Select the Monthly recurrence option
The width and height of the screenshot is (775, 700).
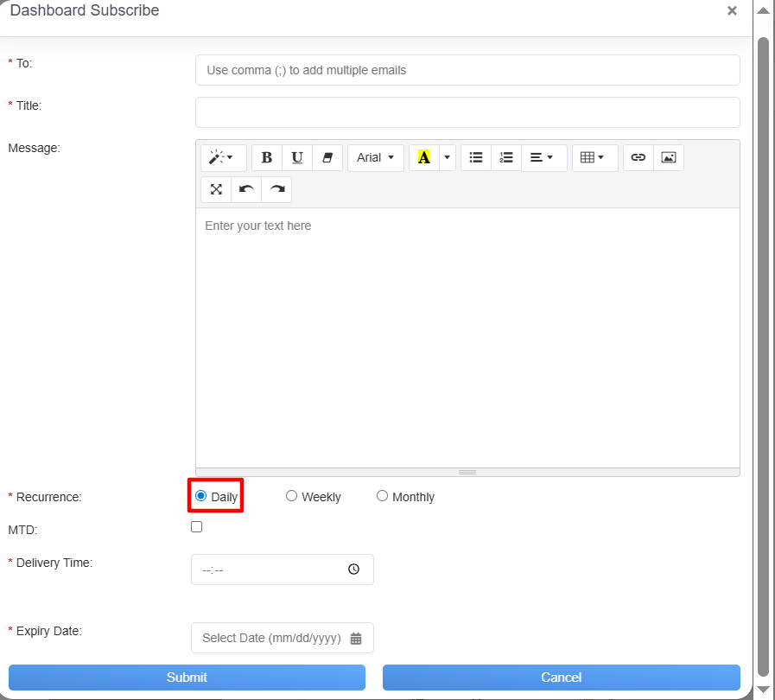[383, 496]
